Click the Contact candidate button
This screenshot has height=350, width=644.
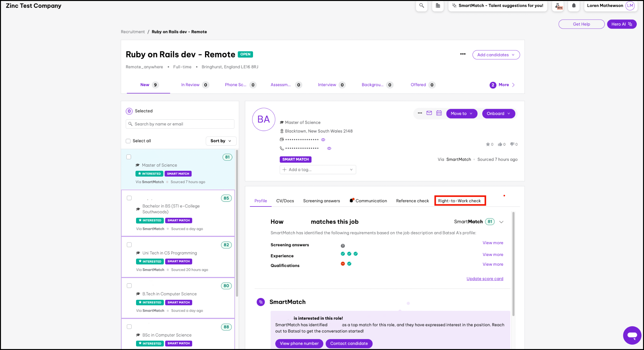[349, 343]
